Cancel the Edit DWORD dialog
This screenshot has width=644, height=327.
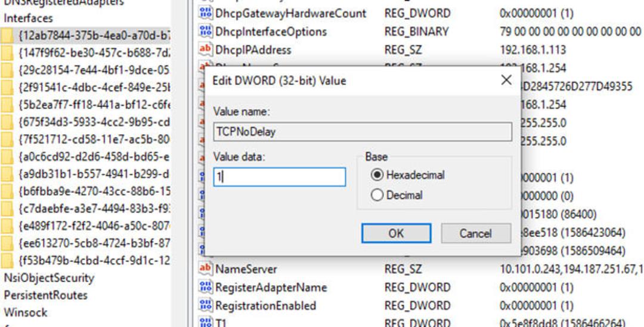coord(476,233)
